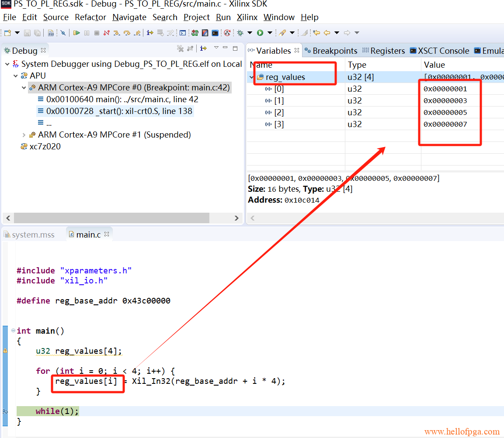The width and height of the screenshot is (504, 438).
Task: Toggle instruction stepping in Debug view header
Action: point(204,48)
